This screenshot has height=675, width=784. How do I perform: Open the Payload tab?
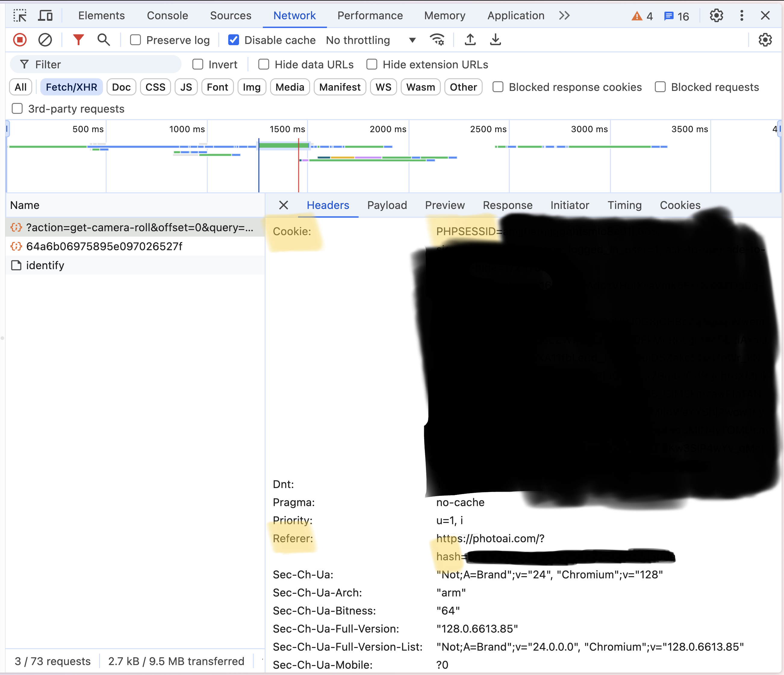pyautogui.click(x=387, y=205)
